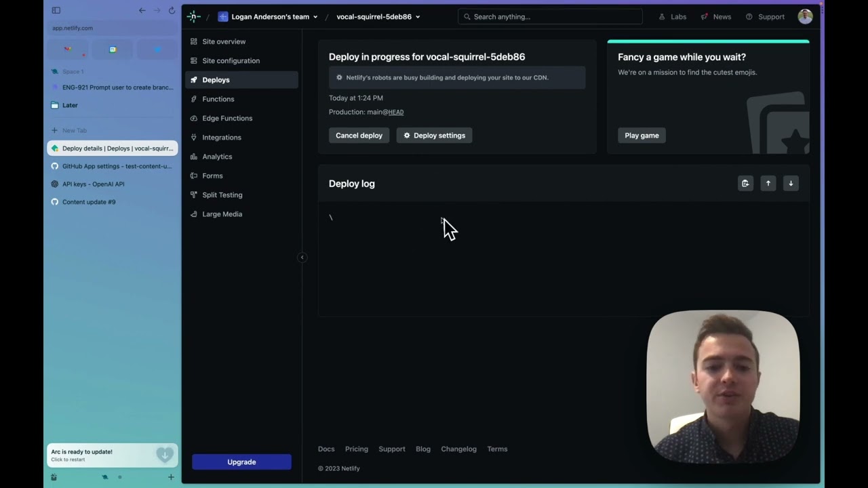
Task: Open Changelog footer link
Action: (x=458, y=449)
